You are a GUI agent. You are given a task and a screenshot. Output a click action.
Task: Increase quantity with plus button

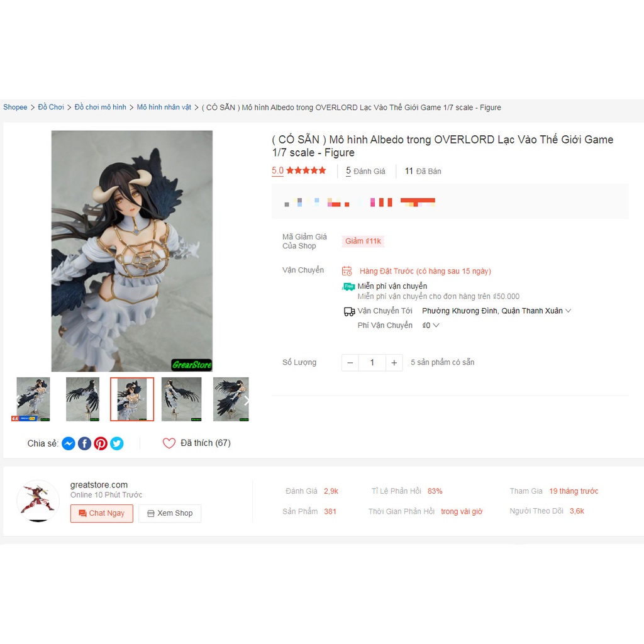pyautogui.click(x=394, y=363)
